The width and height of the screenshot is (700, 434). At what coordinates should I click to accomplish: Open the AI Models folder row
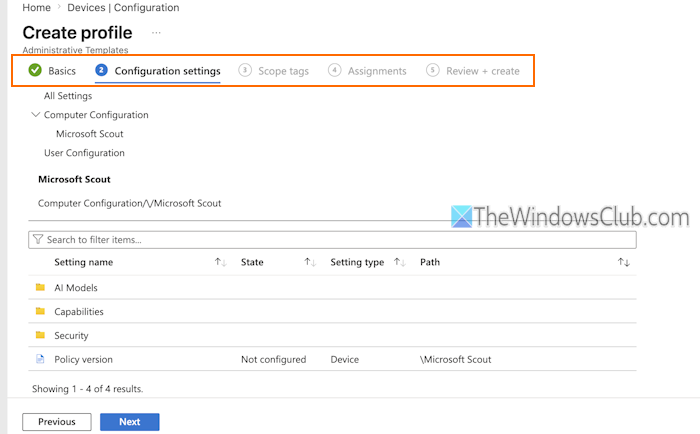(x=332, y=288)
